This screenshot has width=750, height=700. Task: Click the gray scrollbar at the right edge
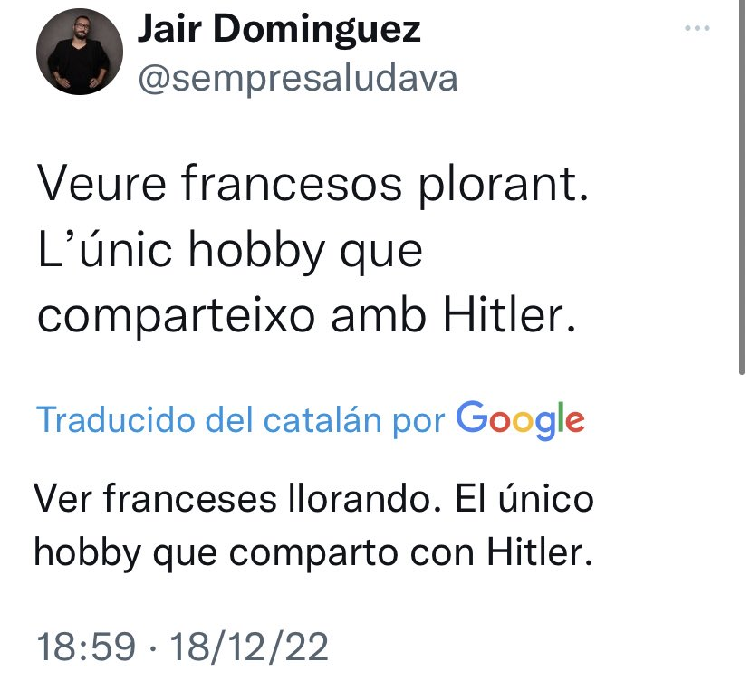[742, 187]
